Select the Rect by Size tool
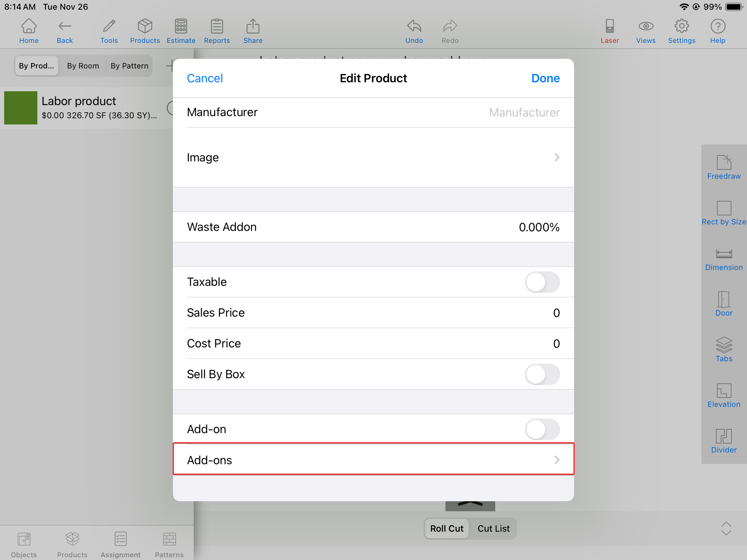 coord(724,213)
